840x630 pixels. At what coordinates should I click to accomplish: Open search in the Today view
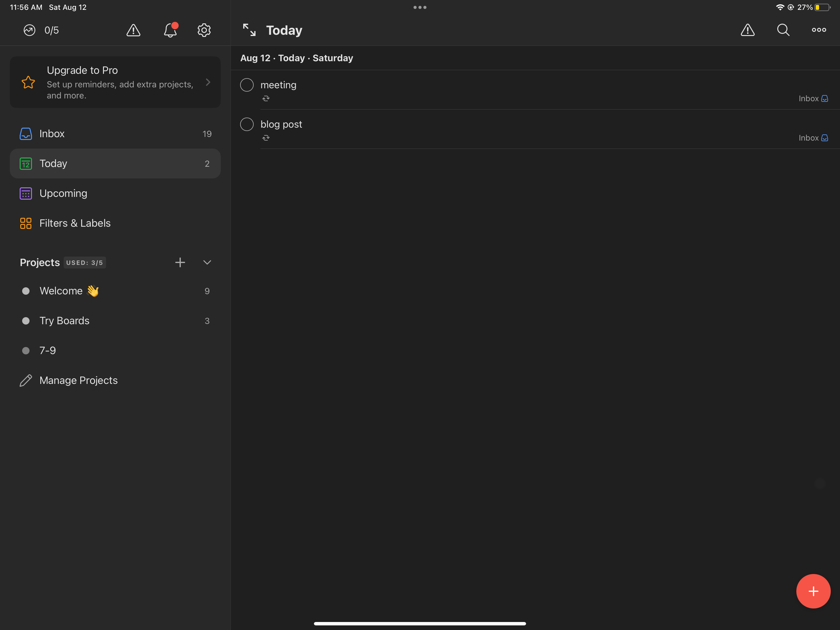tap(783, 30)
